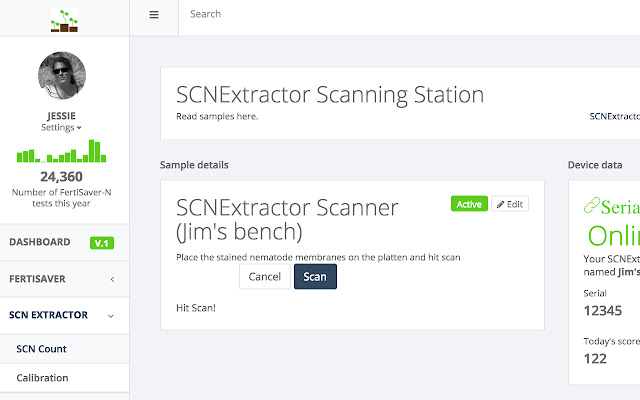Collapse SCN Extractor using its chevron
The image size is (640, 400).
[111, 316]
